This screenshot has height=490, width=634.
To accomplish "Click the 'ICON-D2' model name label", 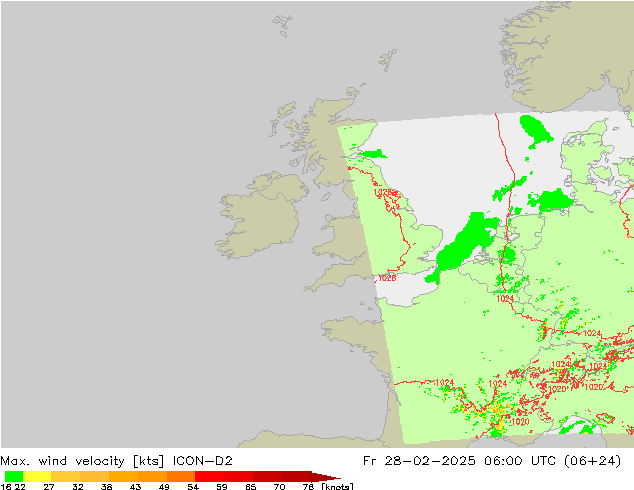I will click(203, 461).
